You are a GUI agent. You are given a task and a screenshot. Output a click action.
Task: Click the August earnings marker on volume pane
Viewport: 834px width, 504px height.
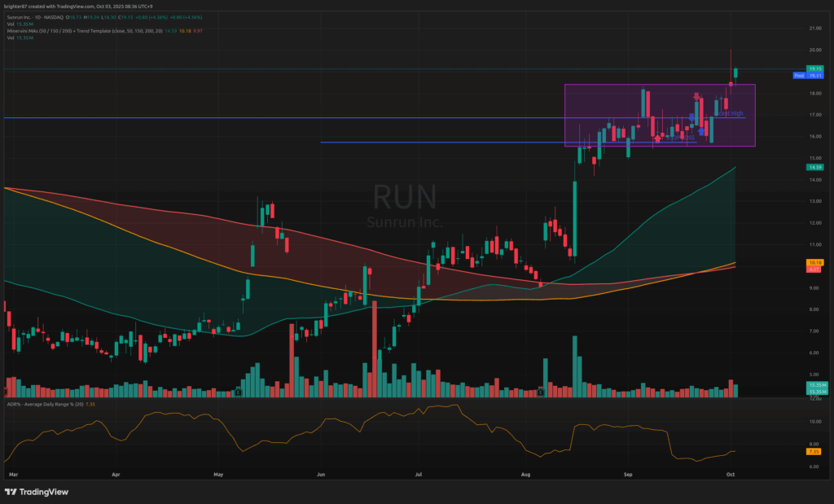click(539, 392)
